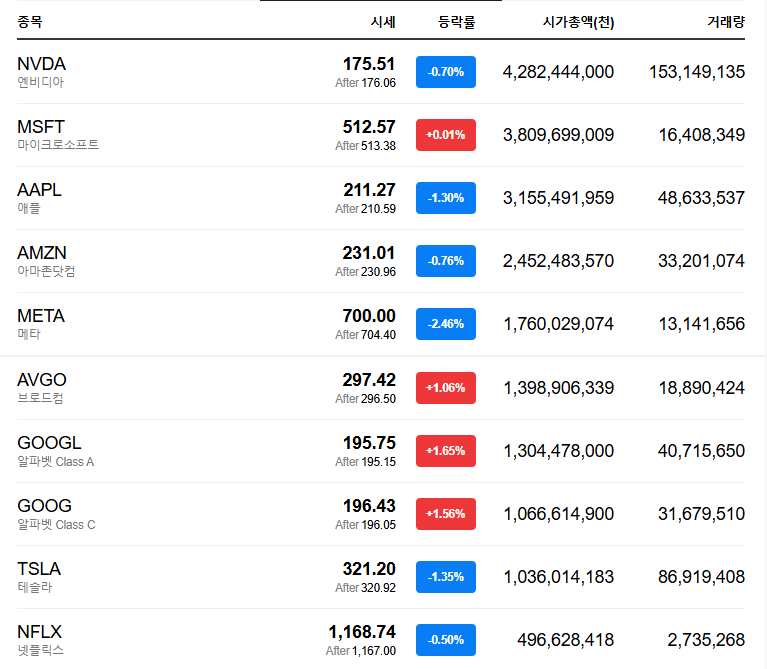Click the AMZN price 231.01
The height and width of the screenshot is (669, 767).
[369, 253]
